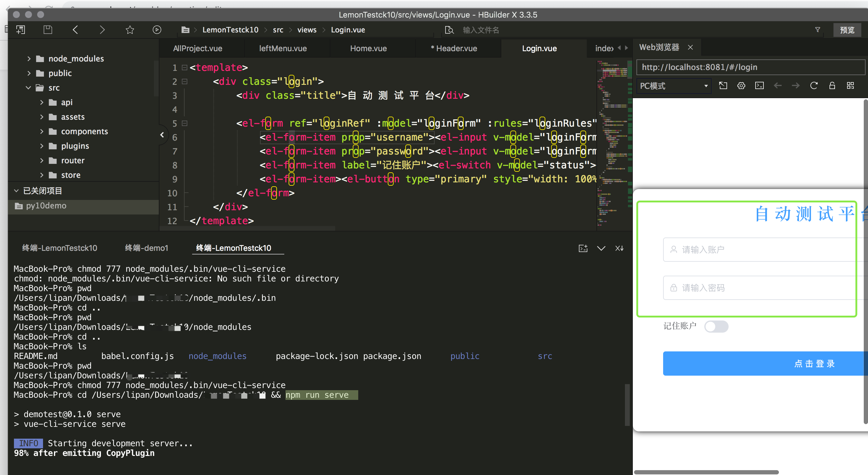Expand the node_modules folder
Image resolution: width=868 pixels, height=475 pixels.
pyautogui.click(x=29, y=58)
